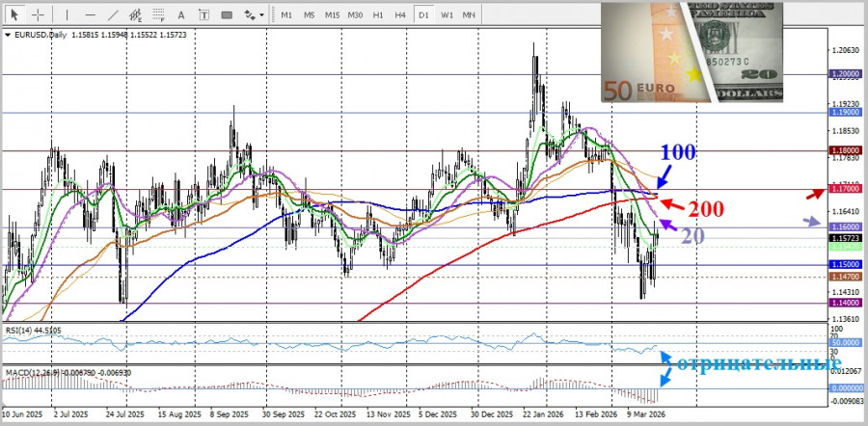This screenshot has width=868, height=426.
Task: Select the equidistant channel tool
Action: tap(134, 15)
